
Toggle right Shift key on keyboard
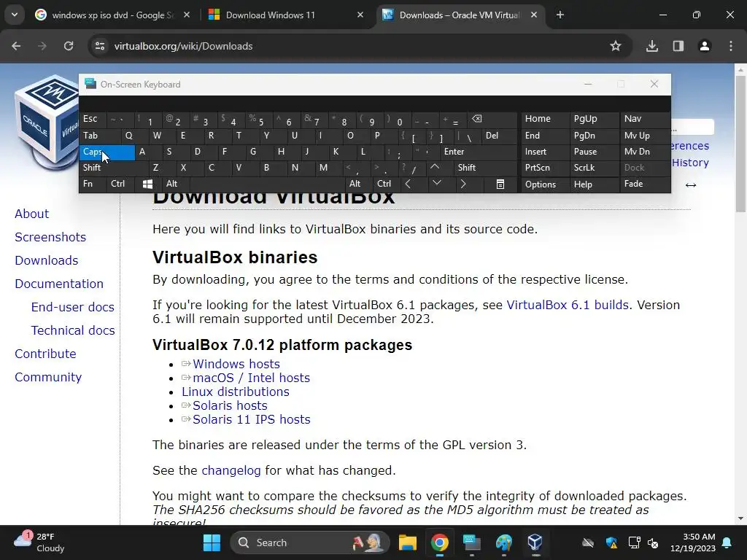coord(485,168)
